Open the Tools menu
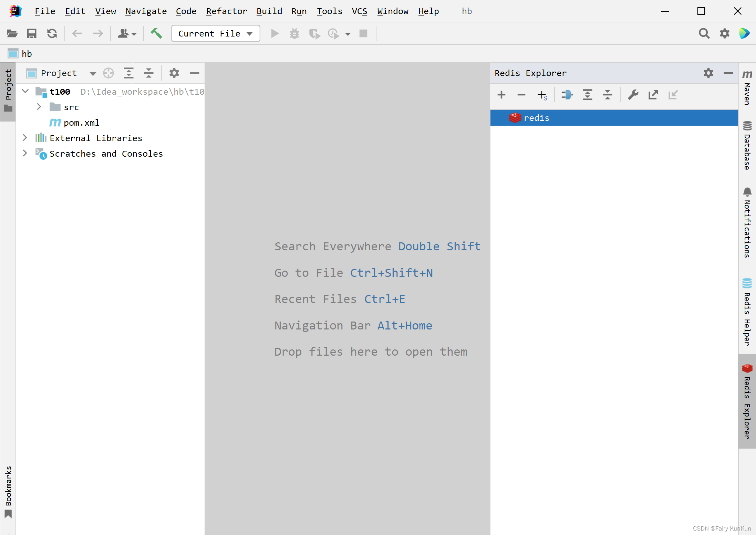This screenshot has width=756, height=535. [x=329, y=11]
